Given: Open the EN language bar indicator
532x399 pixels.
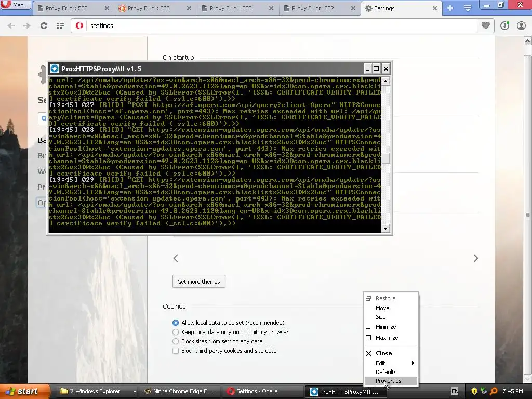Looking at the screenshot, I should point(455,391).
